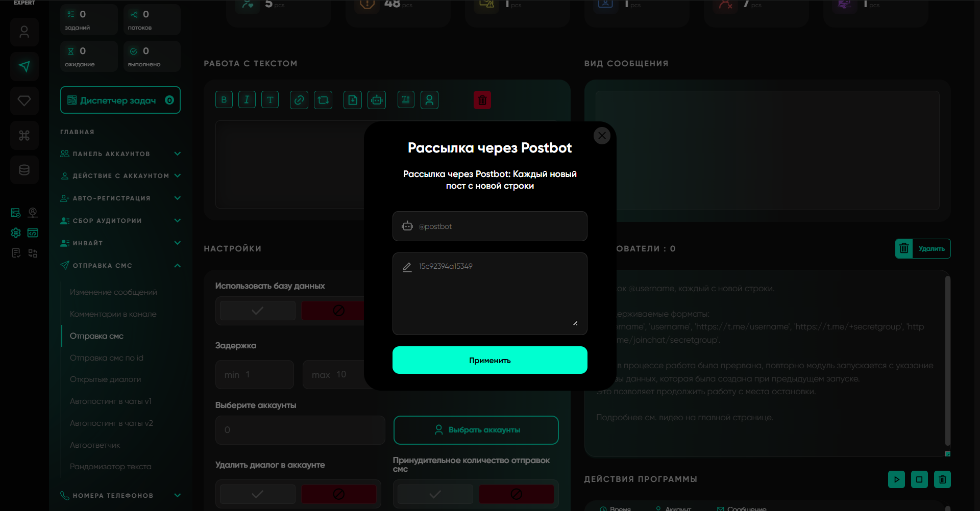Image resolution: width=980 pixels, height=511 pixels.
Task: Select Автоответчик in the sidebar menu
Action: click(x=95, y=445)
